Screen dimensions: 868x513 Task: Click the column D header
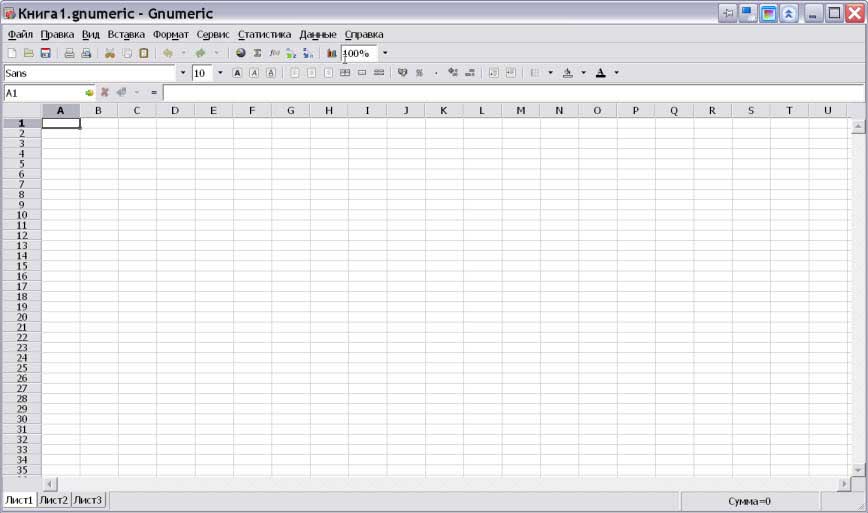point(175,110)
